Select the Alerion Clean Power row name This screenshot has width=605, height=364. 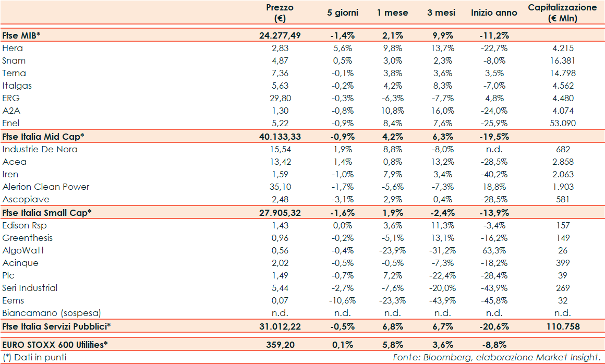click(x=46, y=187)
